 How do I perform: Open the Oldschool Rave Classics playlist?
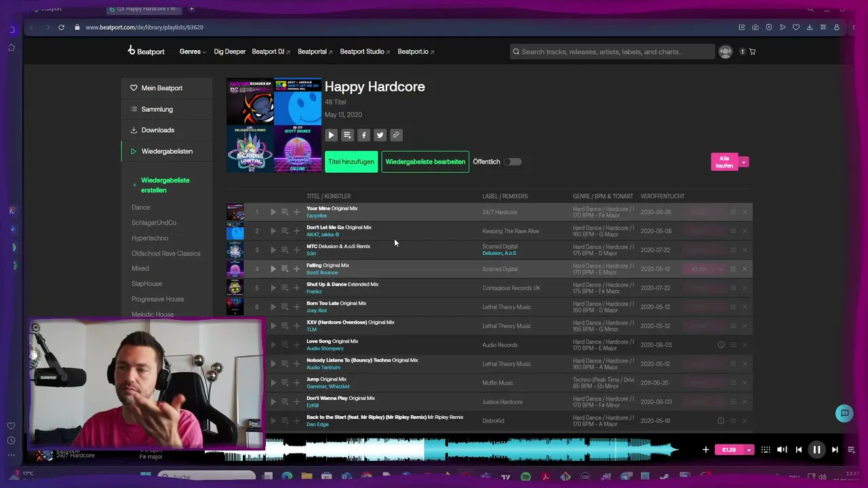(x=166, y=253)
